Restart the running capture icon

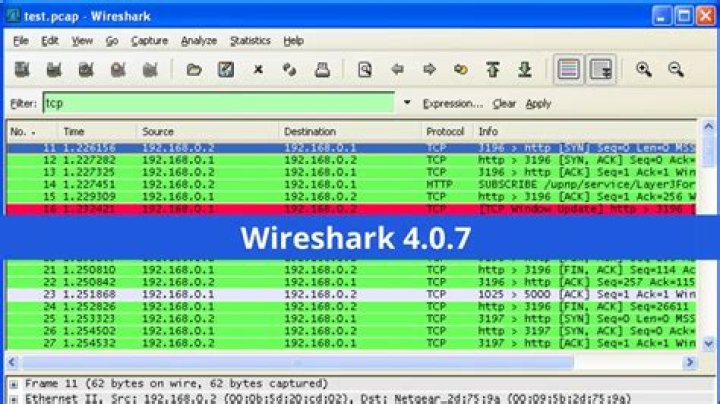(x=150, y=70)
